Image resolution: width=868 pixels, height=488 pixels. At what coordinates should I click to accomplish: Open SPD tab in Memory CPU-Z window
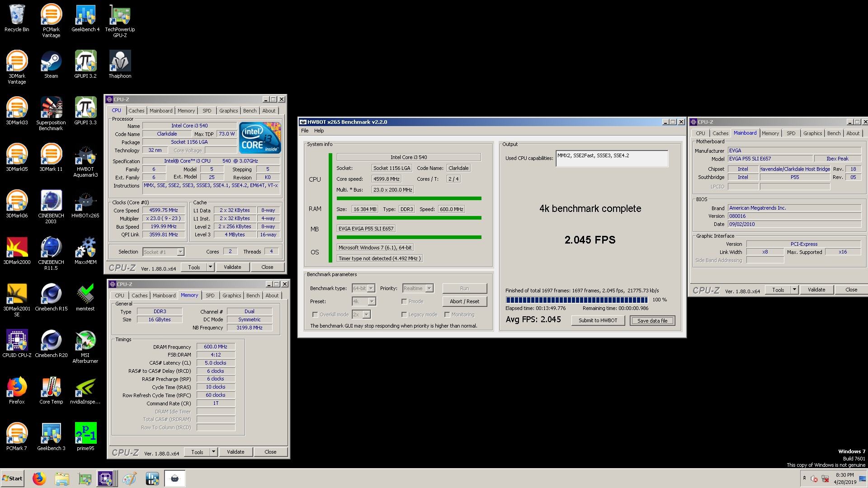tap(210, 296)
